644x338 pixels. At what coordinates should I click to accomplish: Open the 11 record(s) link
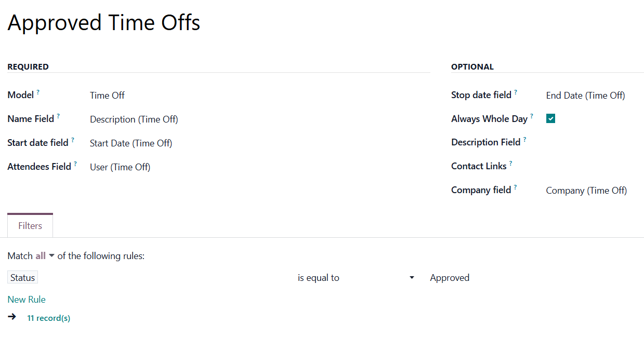(x=49, y=318)
